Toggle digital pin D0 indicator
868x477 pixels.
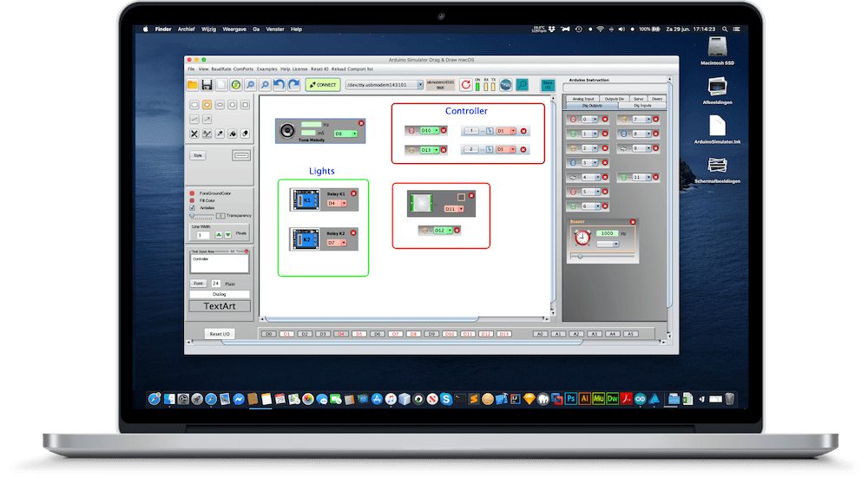[268, 334]
